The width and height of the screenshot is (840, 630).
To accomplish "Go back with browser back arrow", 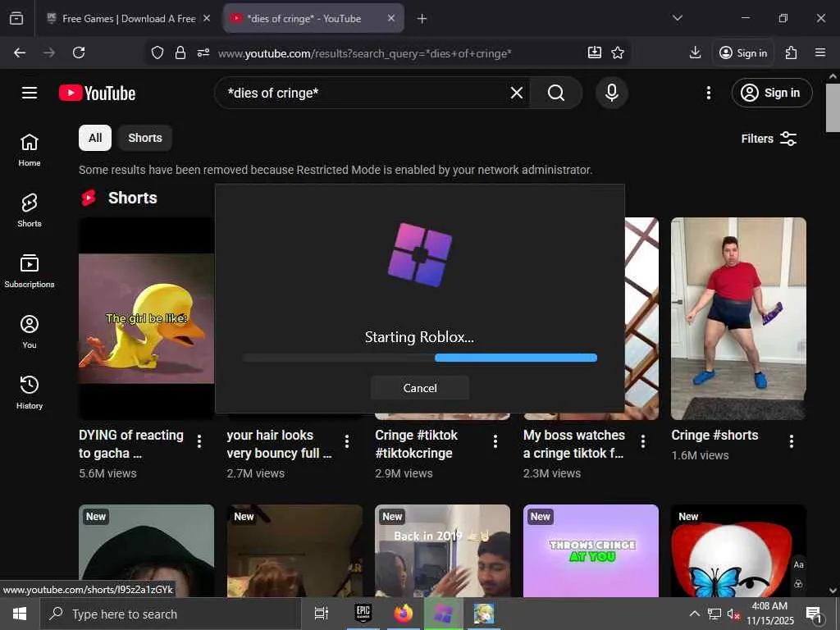I will pyautogui.click(x=20, y=52).
